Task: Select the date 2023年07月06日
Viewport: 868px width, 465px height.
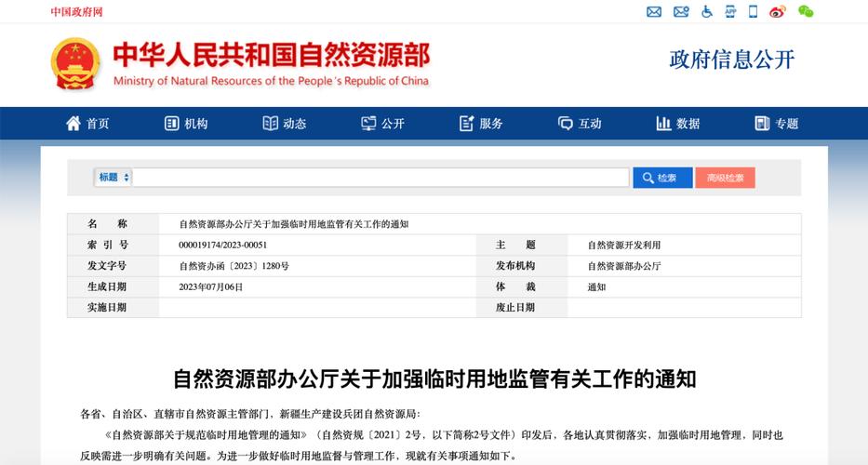Action: point(210,286)
